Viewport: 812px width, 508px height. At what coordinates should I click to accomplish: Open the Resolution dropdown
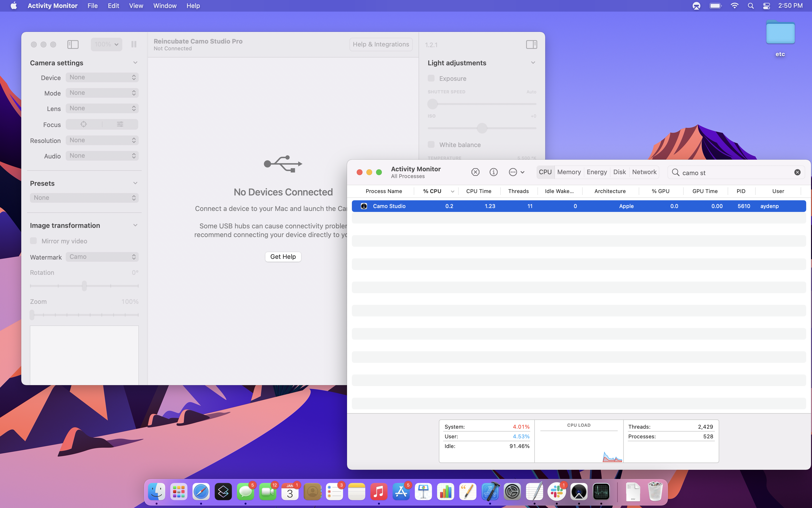tap(102, 140)
